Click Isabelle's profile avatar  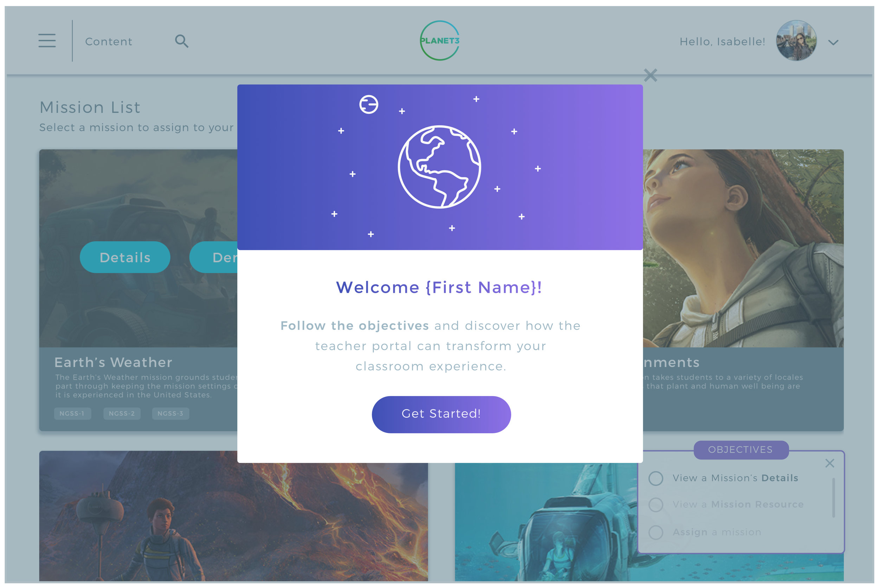(796, 40)
